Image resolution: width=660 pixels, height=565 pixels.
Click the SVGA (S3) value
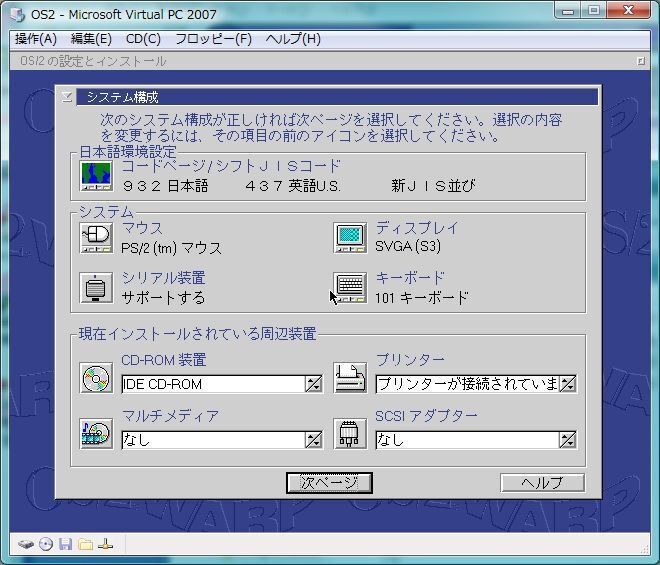click(408, 246)
